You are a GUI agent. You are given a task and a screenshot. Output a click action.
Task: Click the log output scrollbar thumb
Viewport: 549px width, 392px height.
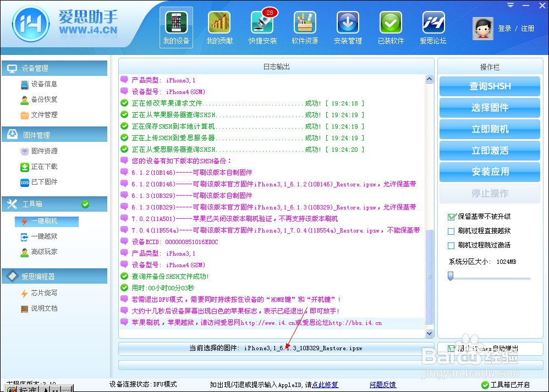(430, 277)
